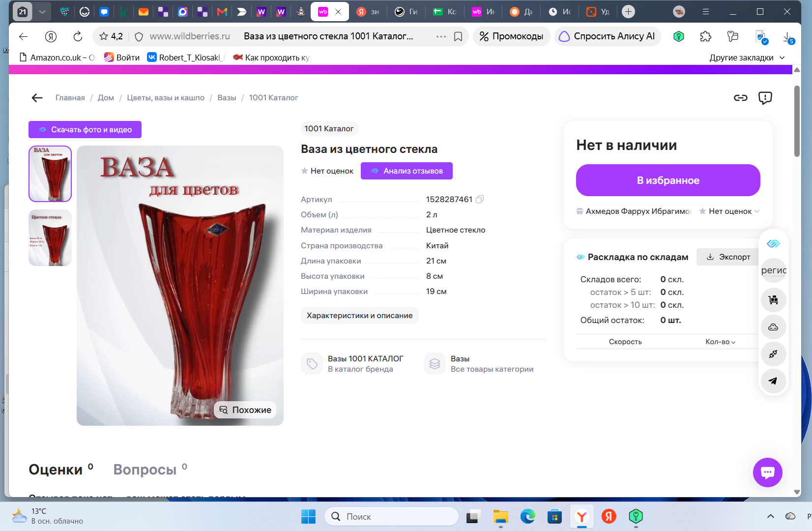Open the 'Вазы' breadcrumb link
812x531 pixels.
pos(227,98)
